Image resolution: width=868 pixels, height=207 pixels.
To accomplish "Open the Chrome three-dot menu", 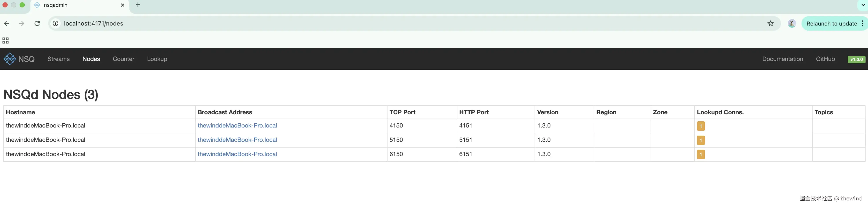I will [862, 24].
